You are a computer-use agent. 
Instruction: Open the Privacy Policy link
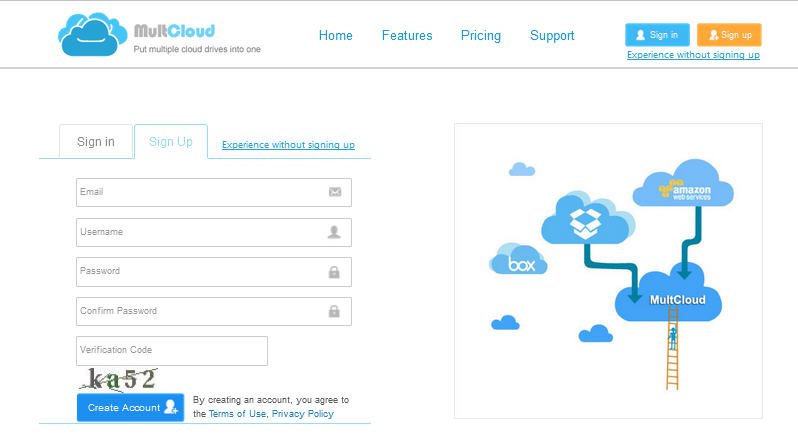point(302,414)
